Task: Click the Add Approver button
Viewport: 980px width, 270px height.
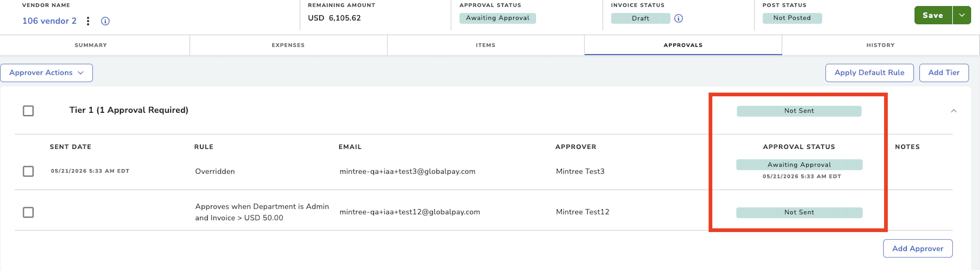Action: (x=918, y=248)
